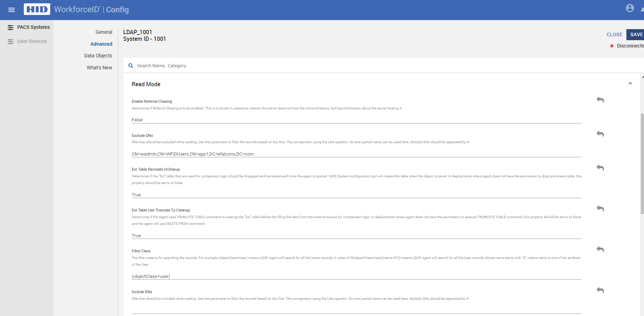Edit Ext Table Recreate OnStarup True value

click(x=356, y=195)
